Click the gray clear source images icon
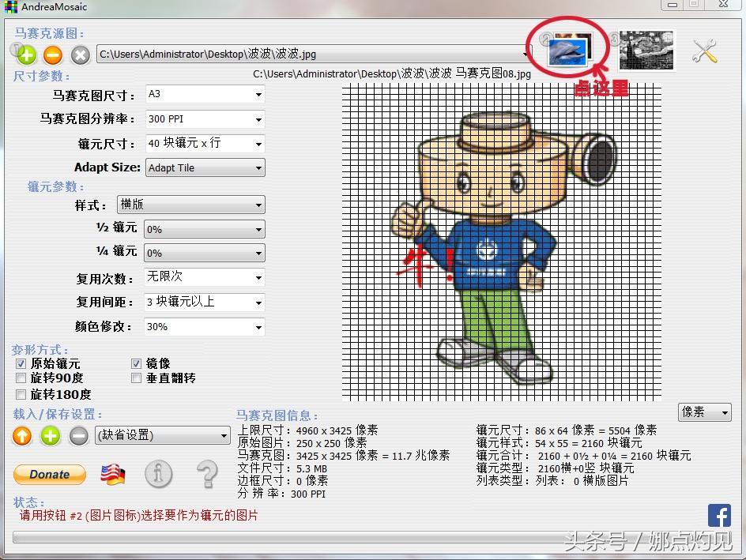This screenshot has width=746, height=560. (80, 54)
